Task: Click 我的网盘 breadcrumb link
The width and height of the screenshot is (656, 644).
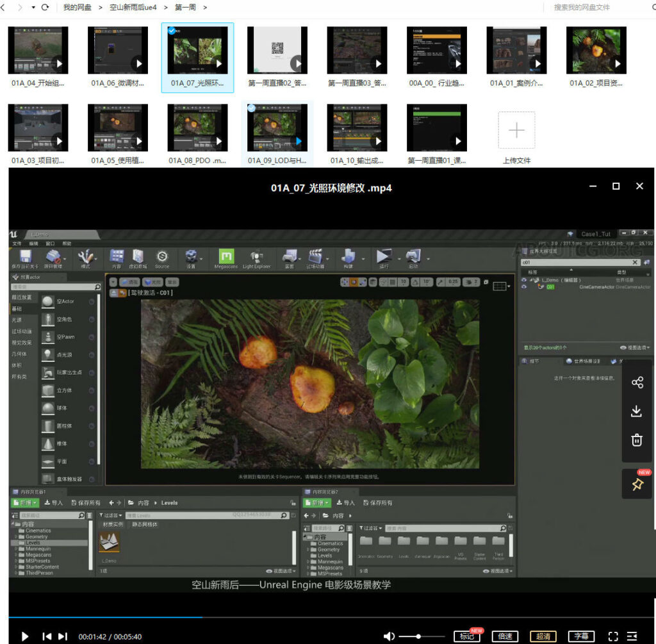Action: coord(78,7)
